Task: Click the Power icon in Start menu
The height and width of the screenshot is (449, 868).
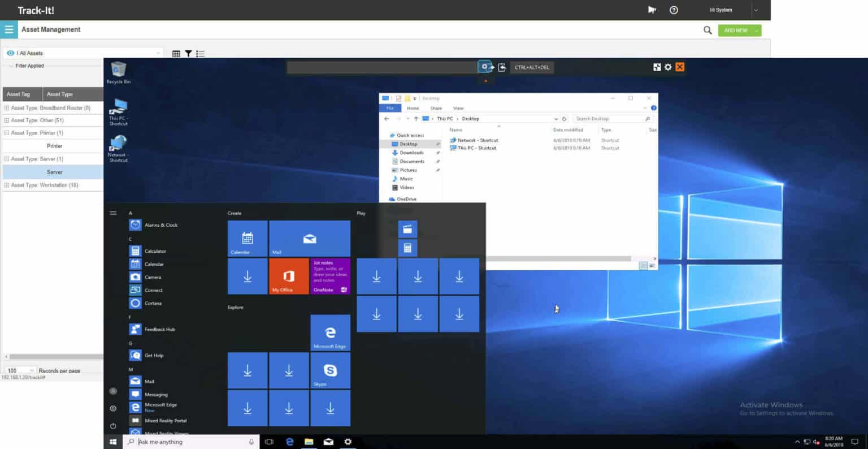Action: pos(113,426)
